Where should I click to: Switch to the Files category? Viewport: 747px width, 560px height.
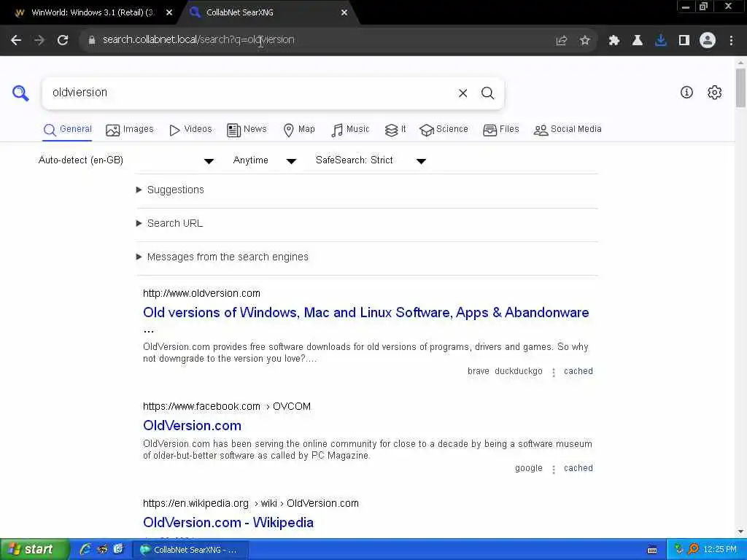[500, 130]
